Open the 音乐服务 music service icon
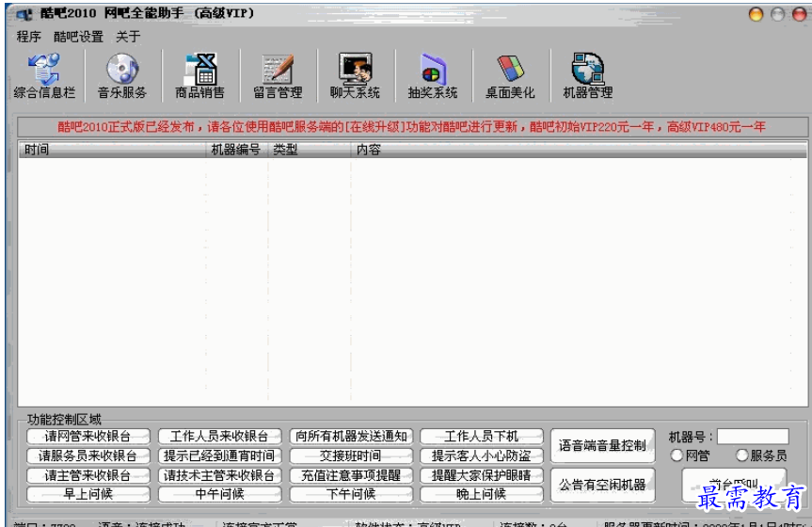 pos(122,76)
